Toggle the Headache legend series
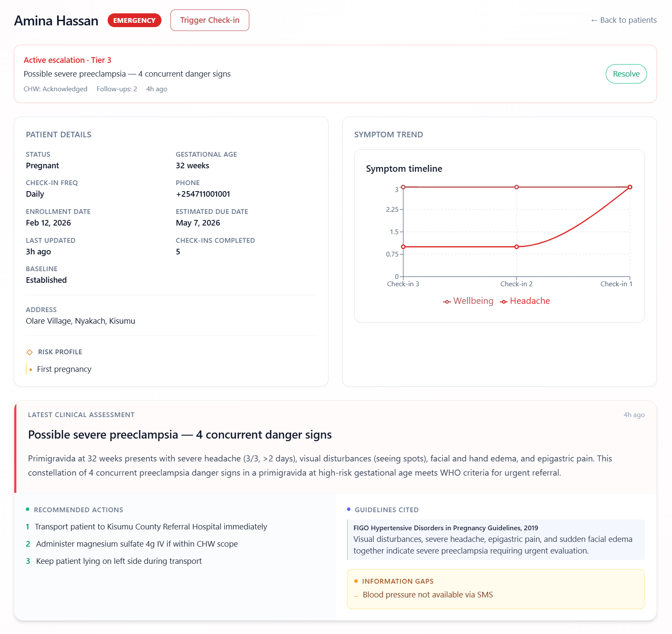672x634 pixels. 525,301
